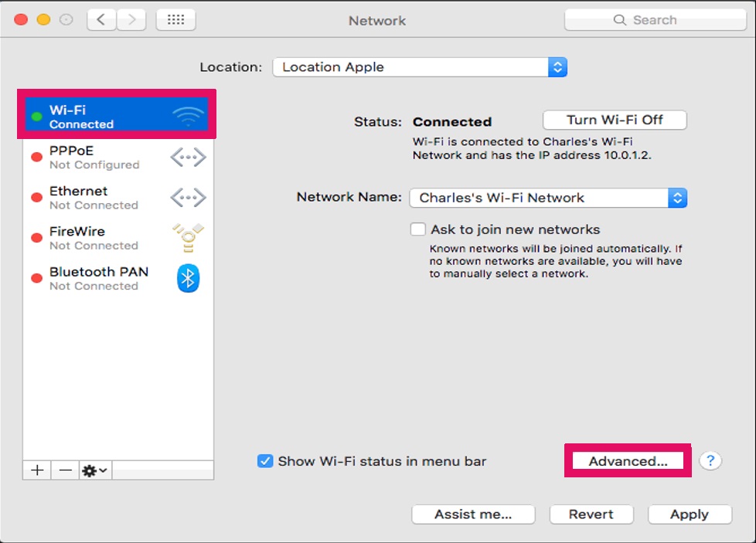Image resolution: width=756 pixels, height=543 pixels.
Task: Select the Wi-Fi Connected service
Action: (117, 114)
